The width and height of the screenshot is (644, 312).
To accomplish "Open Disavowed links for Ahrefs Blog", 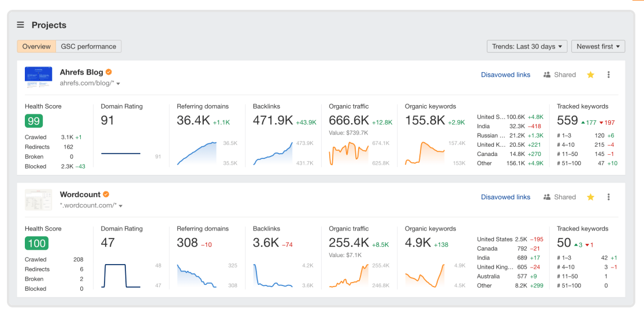I will (505, 75).
